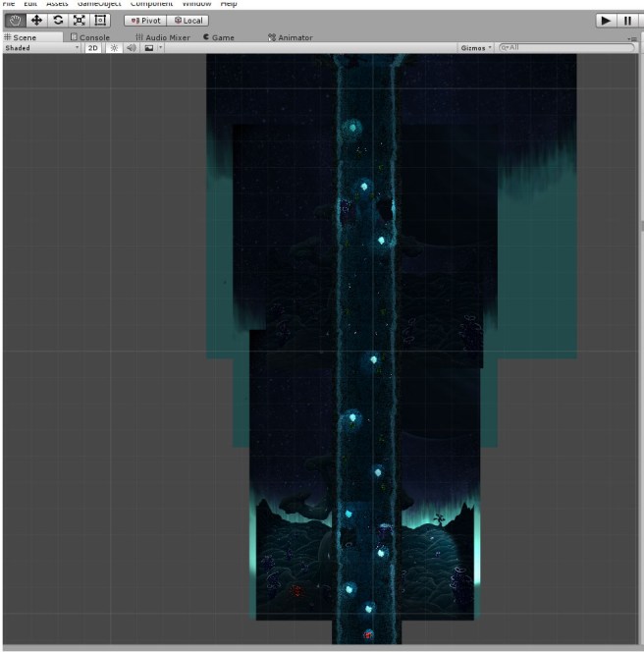Open the Shaded draw mode dropdown
644x652 pixels.
click(41, 48)
